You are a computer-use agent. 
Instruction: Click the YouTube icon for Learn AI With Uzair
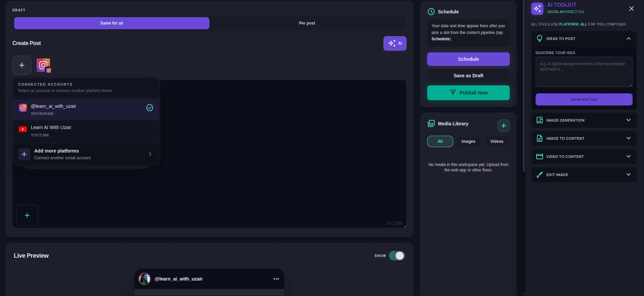point(23,129)
